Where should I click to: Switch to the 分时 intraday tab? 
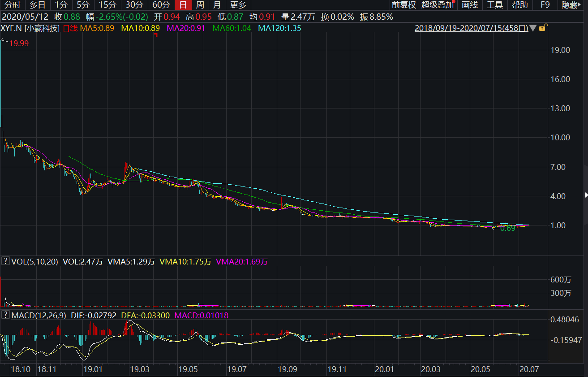(x=13, y=5)
